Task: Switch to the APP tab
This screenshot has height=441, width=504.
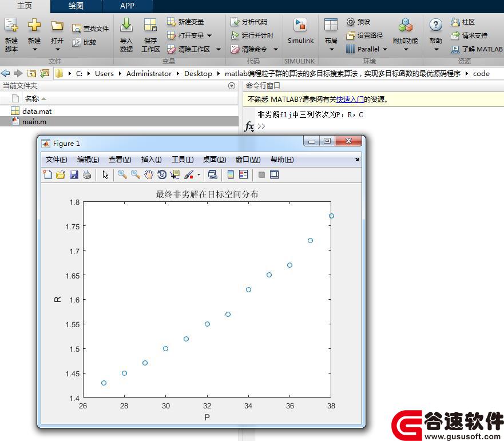Action: (127, 6)
